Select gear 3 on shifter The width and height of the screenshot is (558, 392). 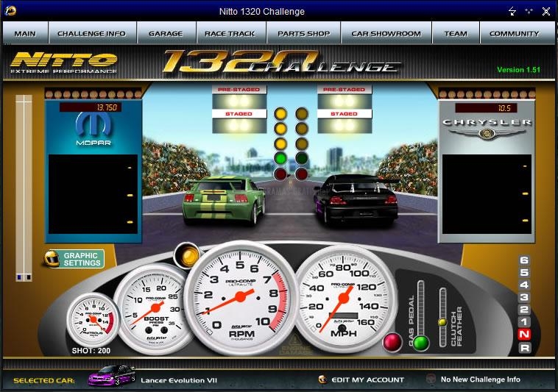[524, 297]
